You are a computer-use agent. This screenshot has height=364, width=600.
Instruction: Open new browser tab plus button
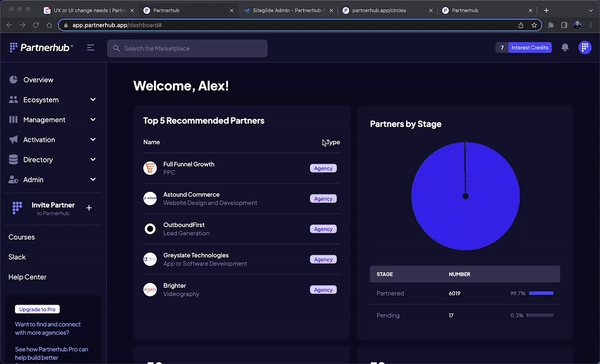coord(546,11)
